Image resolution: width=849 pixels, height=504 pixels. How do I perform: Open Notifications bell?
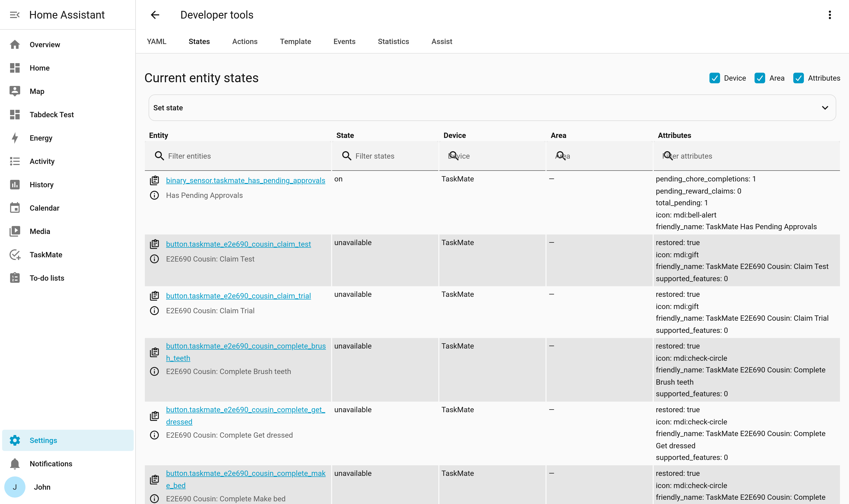point(15,464)
